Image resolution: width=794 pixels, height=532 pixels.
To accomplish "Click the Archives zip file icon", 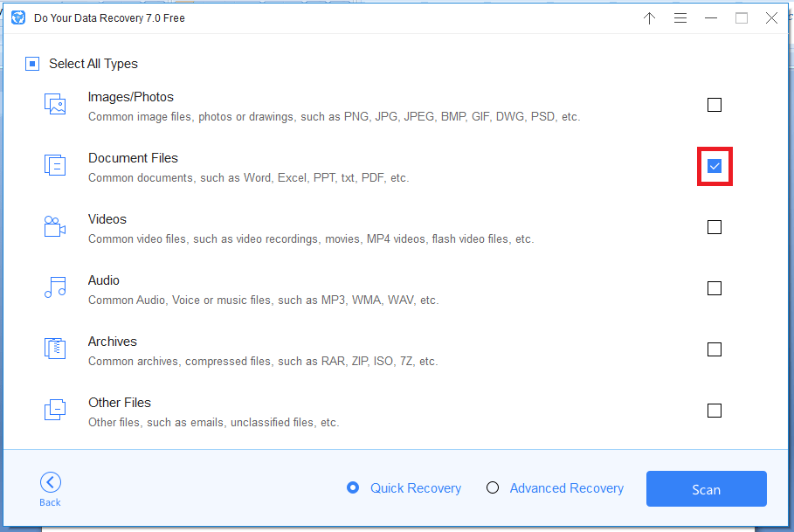I will click(x=55, y=349).
